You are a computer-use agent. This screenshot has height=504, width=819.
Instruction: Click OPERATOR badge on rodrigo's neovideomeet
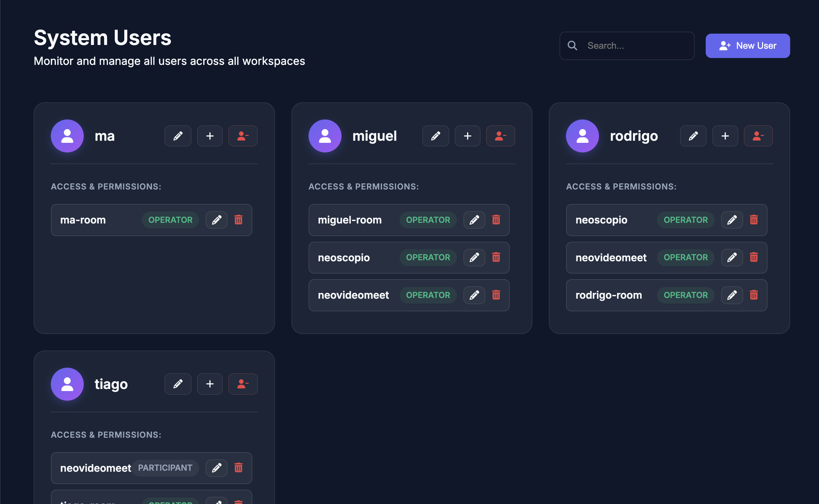point(686,257)
